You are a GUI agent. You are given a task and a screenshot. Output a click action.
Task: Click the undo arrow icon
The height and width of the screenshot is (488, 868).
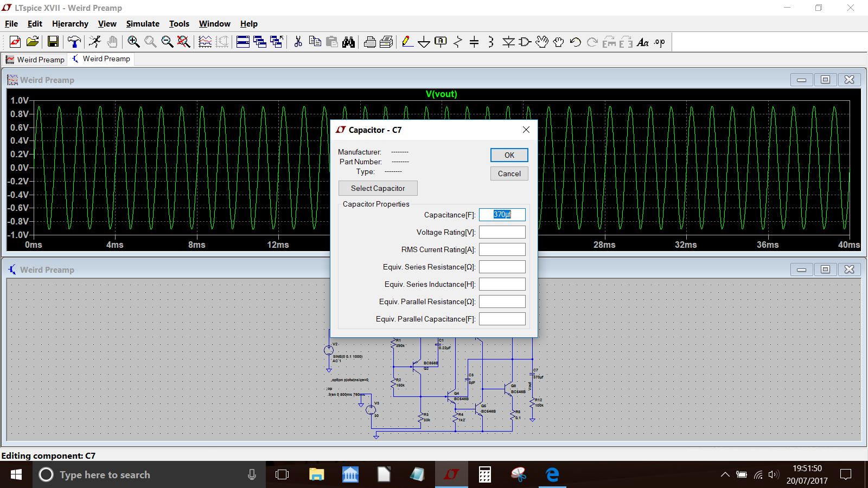pyautogui.click(x=576, y=42)
